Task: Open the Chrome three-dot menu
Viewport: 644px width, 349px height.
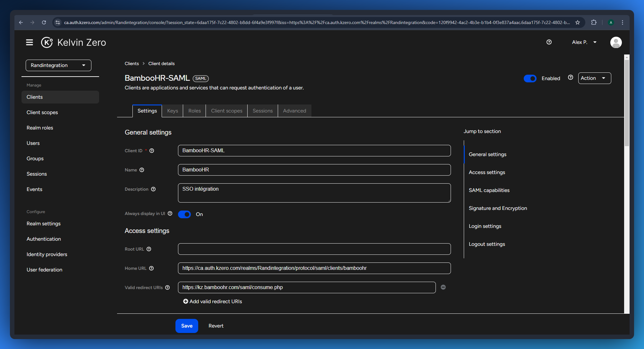Action: pos(623,22)
